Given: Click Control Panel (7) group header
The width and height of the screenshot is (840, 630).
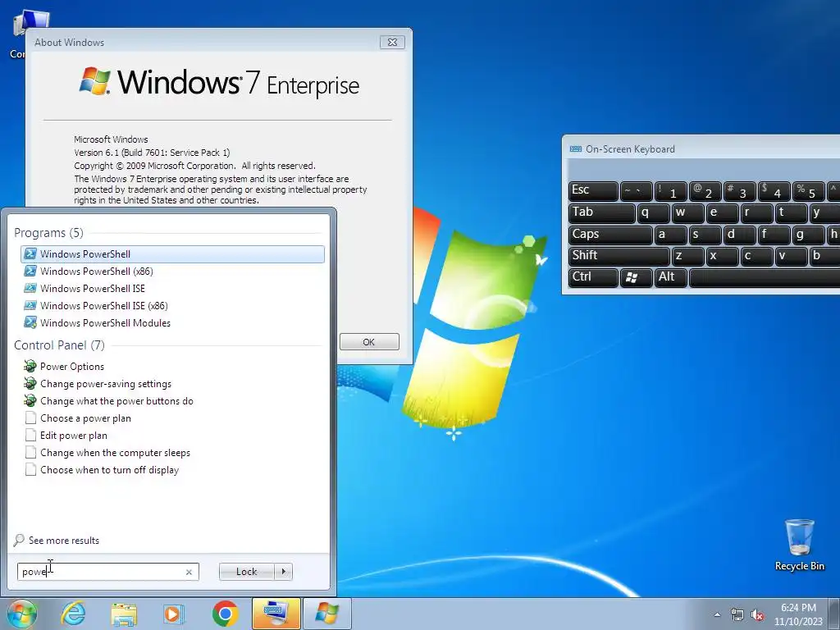Looking at the screenshot, I should pos(59,345).
